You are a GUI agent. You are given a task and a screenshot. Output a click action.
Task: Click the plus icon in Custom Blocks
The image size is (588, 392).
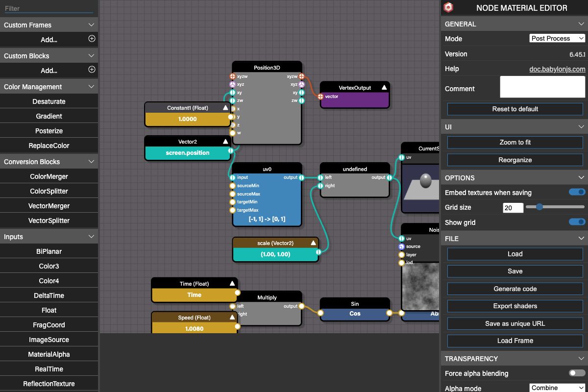click(x=92, y=70)
